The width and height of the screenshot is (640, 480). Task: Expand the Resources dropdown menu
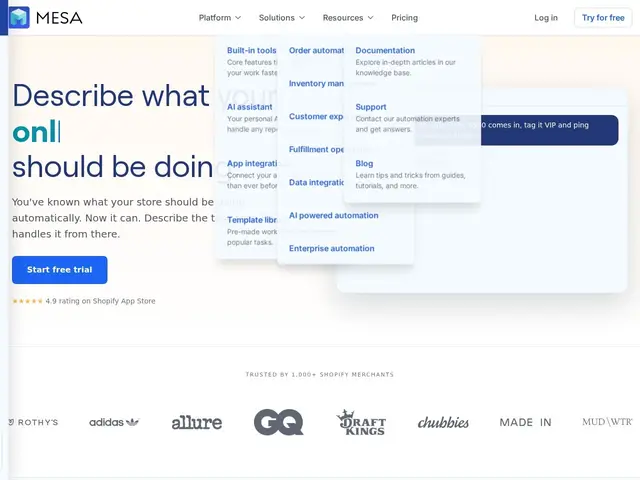(x=348, y=18)
